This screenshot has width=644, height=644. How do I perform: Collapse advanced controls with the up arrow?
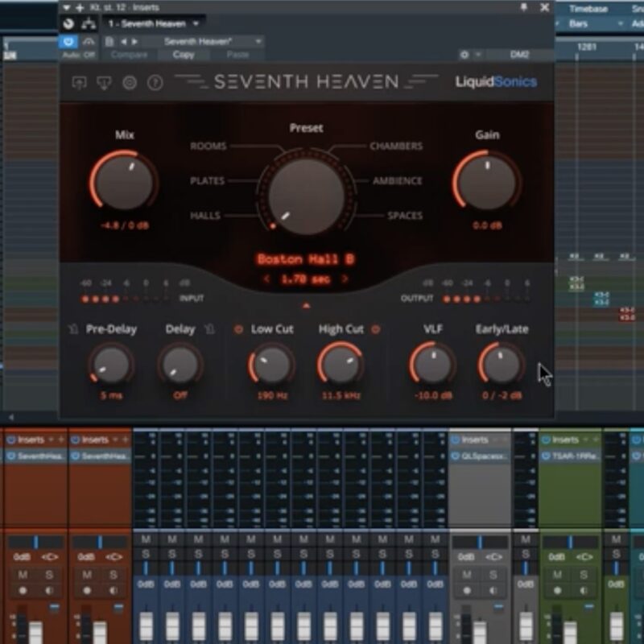(x=306, y=306)
